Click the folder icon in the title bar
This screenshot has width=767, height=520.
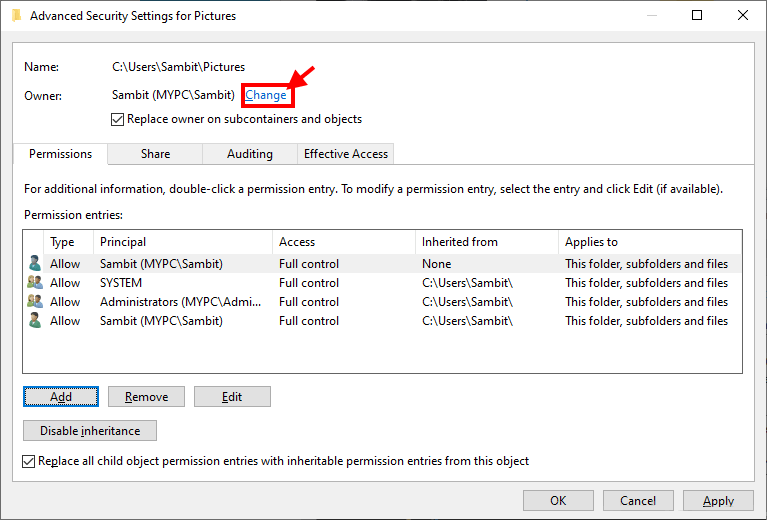pos(14,16)
